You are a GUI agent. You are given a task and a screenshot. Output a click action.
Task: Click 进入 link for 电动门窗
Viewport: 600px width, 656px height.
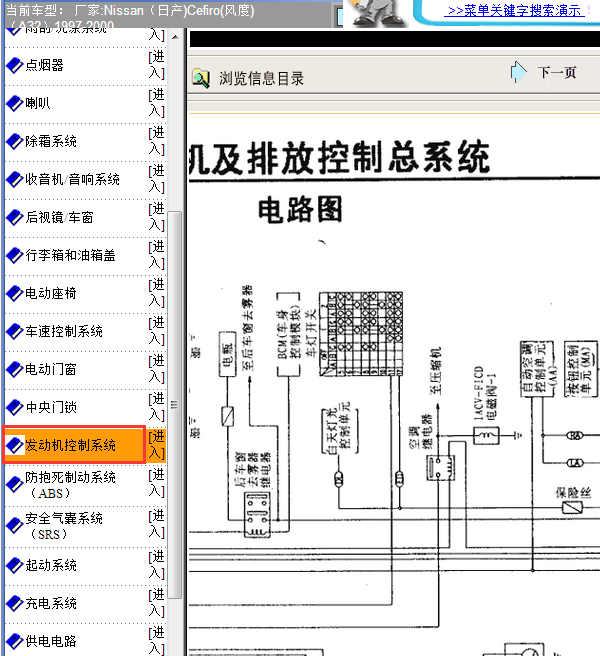tap(157, 369)
